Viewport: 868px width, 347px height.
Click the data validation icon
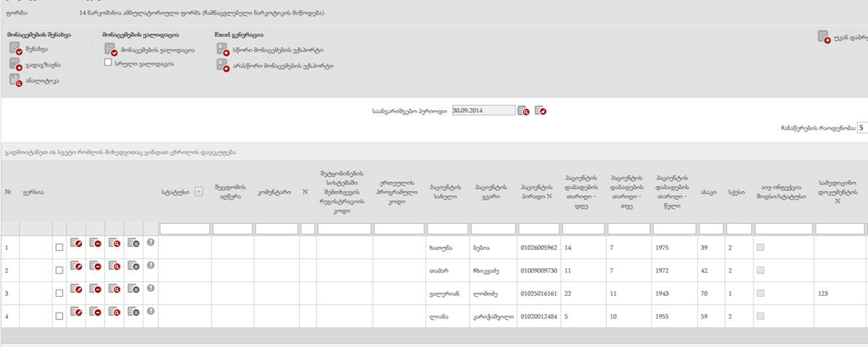(x=111, y=50)
